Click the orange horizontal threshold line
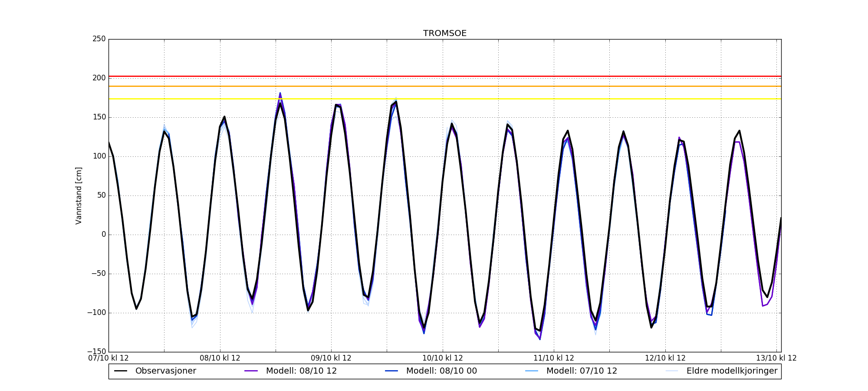 tap(445, 86)
